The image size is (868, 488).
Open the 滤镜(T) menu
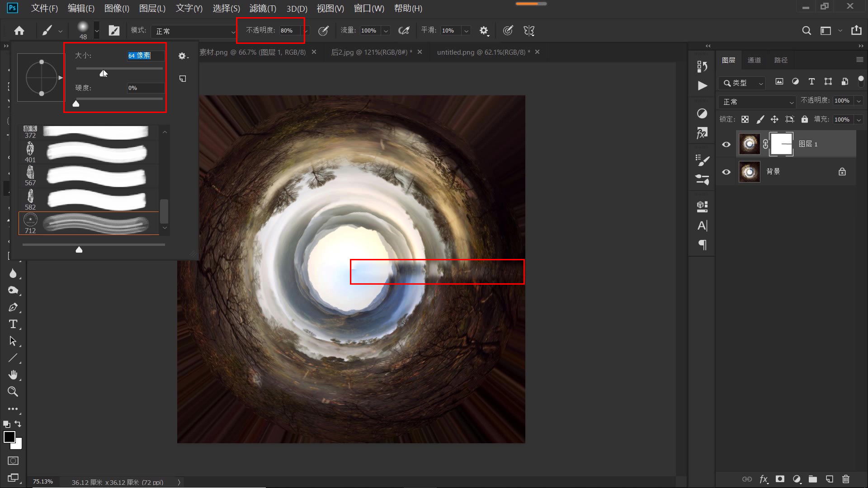coord(262,8)
